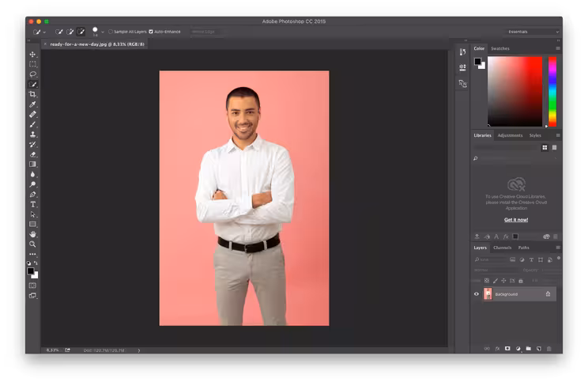Expand the status bar info arrow
This screenshot has height=386, width=588.
[x=139, y=350]
